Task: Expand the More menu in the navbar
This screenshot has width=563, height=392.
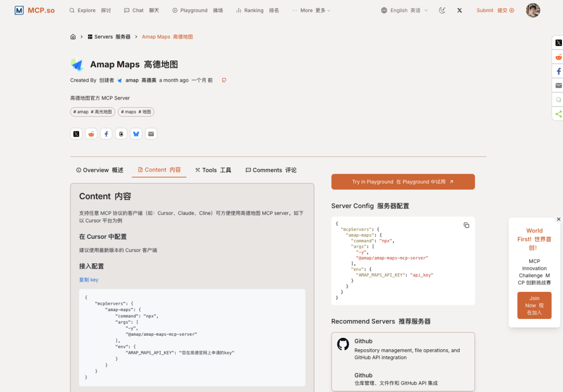Action: [x=311, y=10]
